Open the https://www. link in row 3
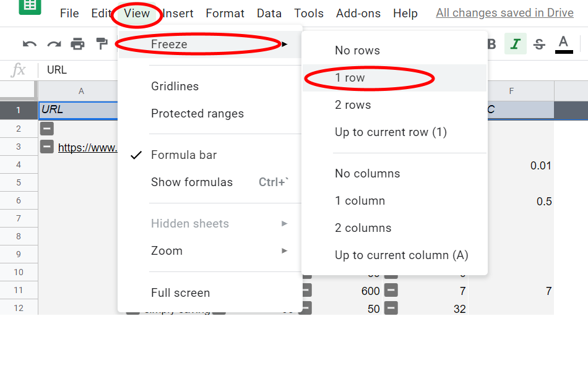Viewport: 588px width, 371px height. [x=88, y=148]
